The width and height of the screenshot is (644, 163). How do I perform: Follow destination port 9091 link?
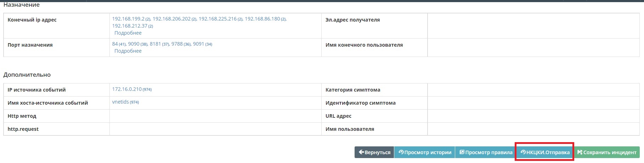[198, 44]
